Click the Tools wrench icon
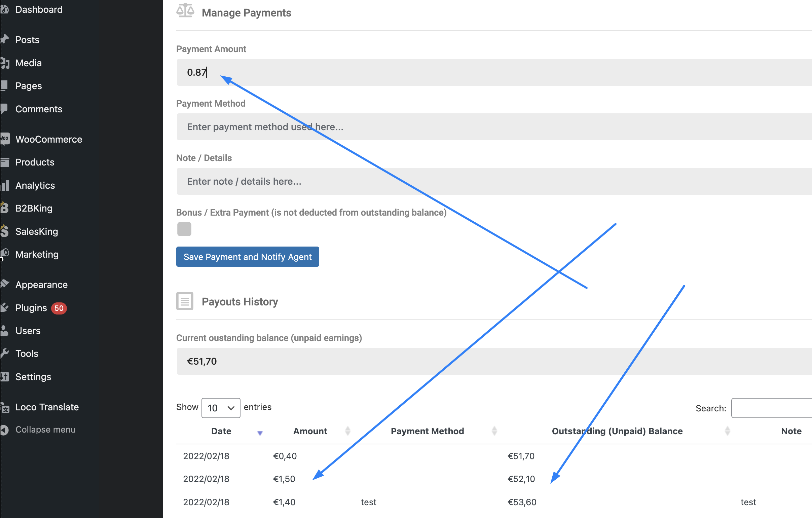The width and height of the screenshot is (812, 518). (5, 353)
